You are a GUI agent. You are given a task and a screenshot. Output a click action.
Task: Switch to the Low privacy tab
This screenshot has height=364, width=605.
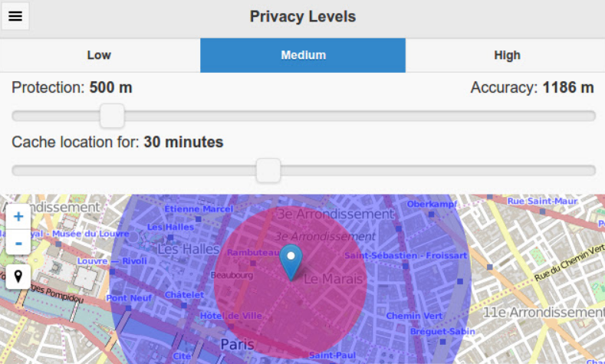[x=100, y=55]
